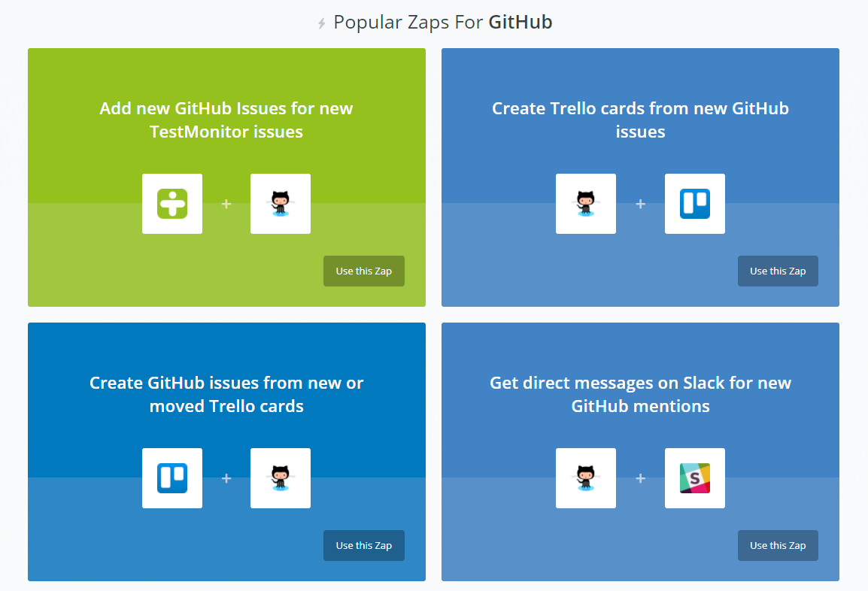Click GitHub icon in the TestMonitor zap card
This screenshot has width=868, height=591.
(x=281, y=204)
